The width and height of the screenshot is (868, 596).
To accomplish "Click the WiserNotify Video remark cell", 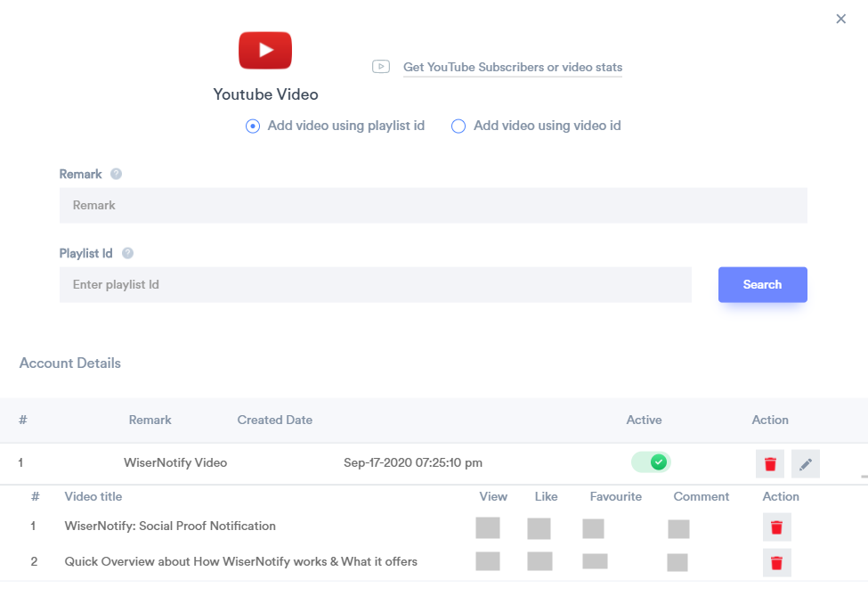I will (175, 462).
